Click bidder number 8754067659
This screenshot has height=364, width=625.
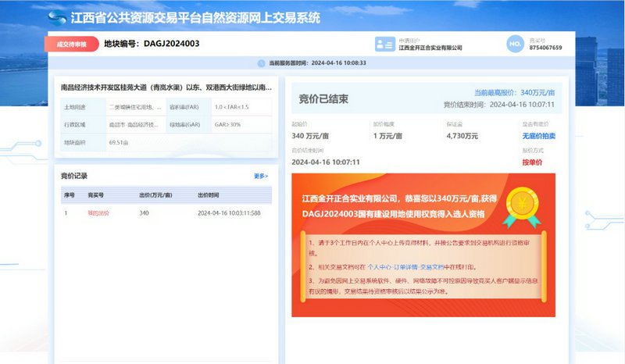point(545,48)
